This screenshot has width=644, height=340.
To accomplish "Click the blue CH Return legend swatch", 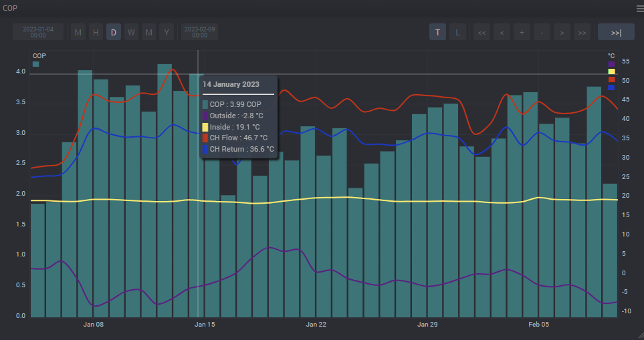I will click(611, 87).
